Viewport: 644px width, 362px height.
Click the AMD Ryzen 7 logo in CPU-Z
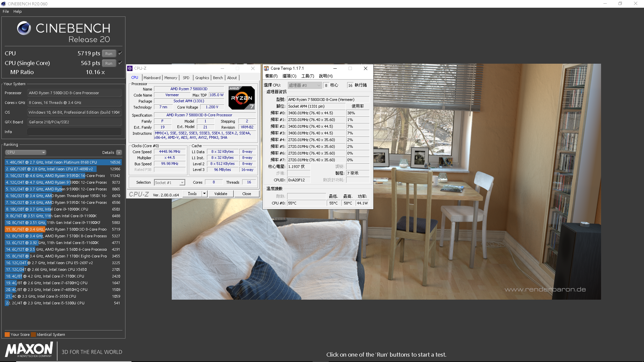pyautogui.click(x=241, y=98)
